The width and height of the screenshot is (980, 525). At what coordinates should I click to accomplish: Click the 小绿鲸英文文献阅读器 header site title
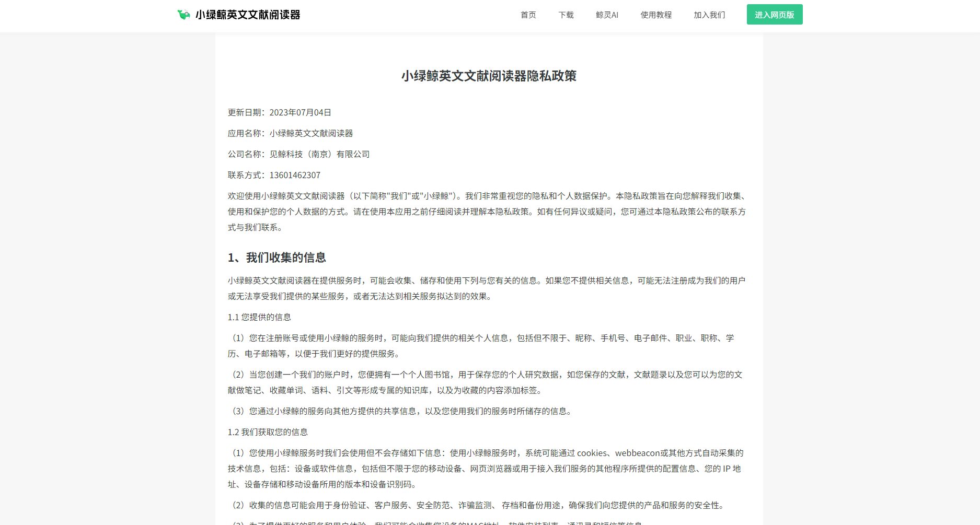click(248, 15)
